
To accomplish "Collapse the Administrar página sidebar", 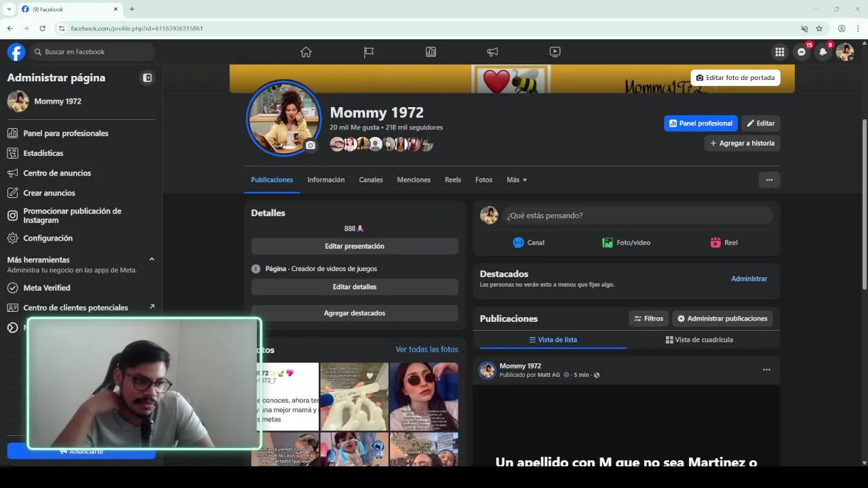I will 147,78.
